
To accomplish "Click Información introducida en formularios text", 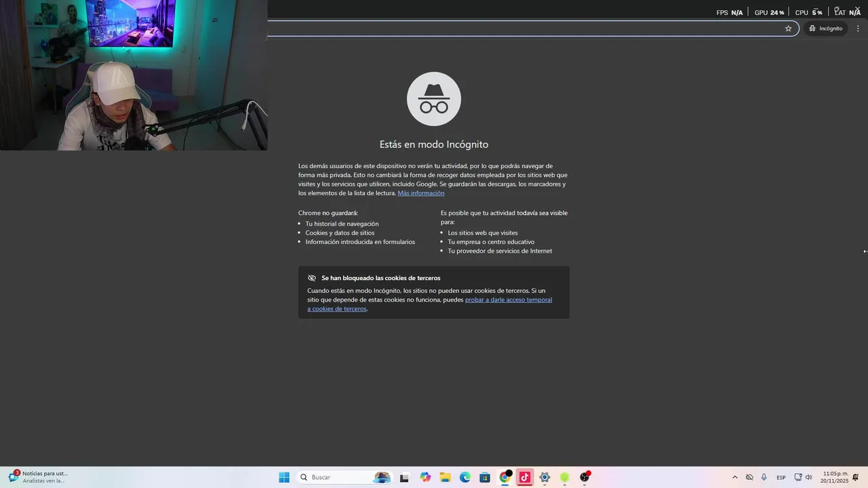I will coord(360,242).
